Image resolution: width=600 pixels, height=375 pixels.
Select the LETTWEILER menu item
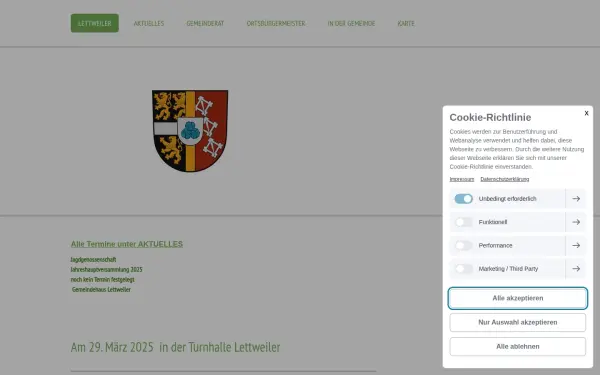pyautogui.click(x=95, y=23)
